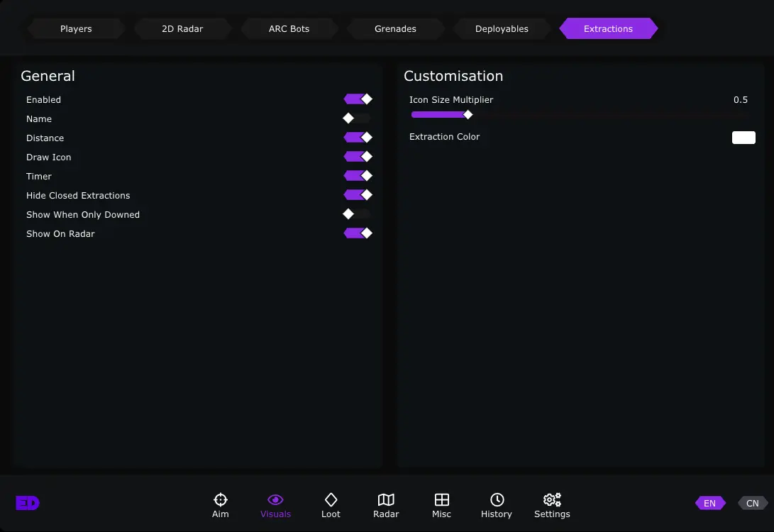
Task: Open the Aim crosshair section
Action: pos(220,505)
